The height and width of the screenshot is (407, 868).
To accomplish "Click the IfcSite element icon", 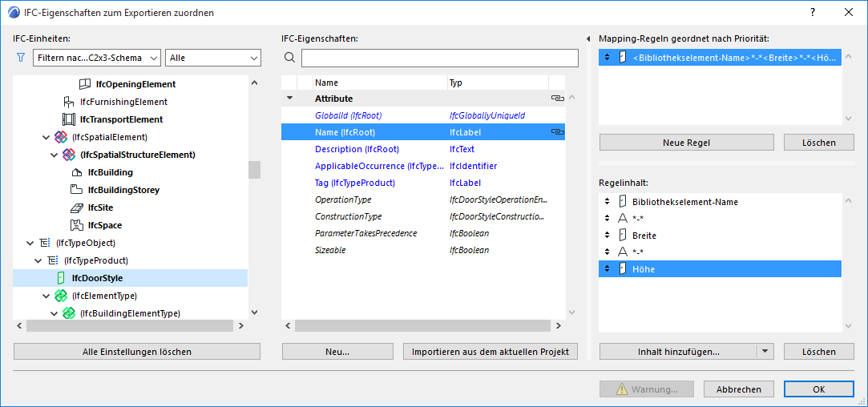I will [77, 208].
